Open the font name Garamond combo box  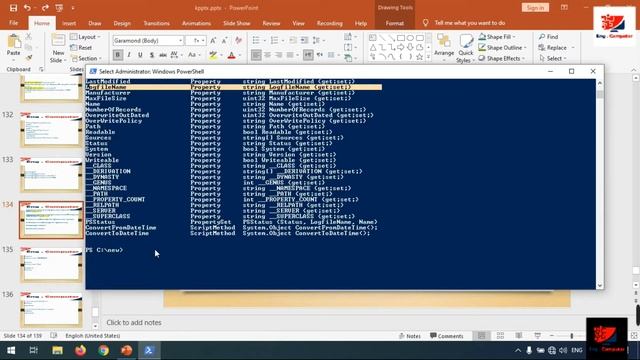tap(148, 40)
